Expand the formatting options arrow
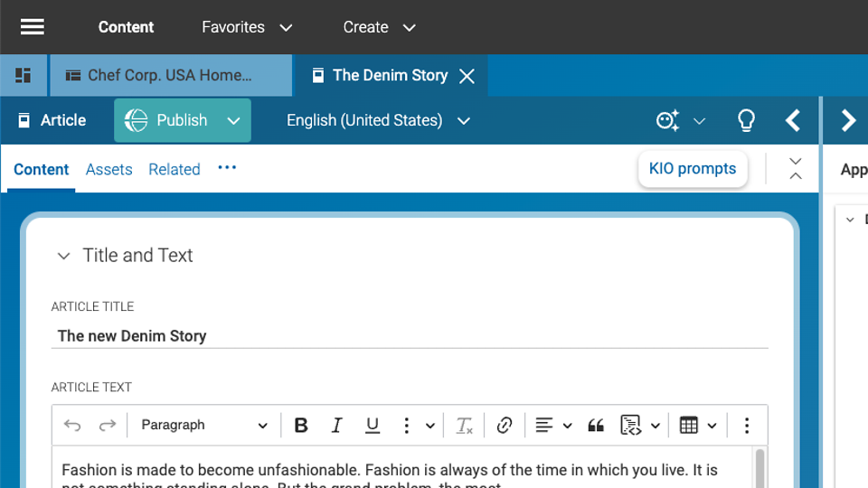Viewport: 868px width, 488px height. [x=430, y=426]
